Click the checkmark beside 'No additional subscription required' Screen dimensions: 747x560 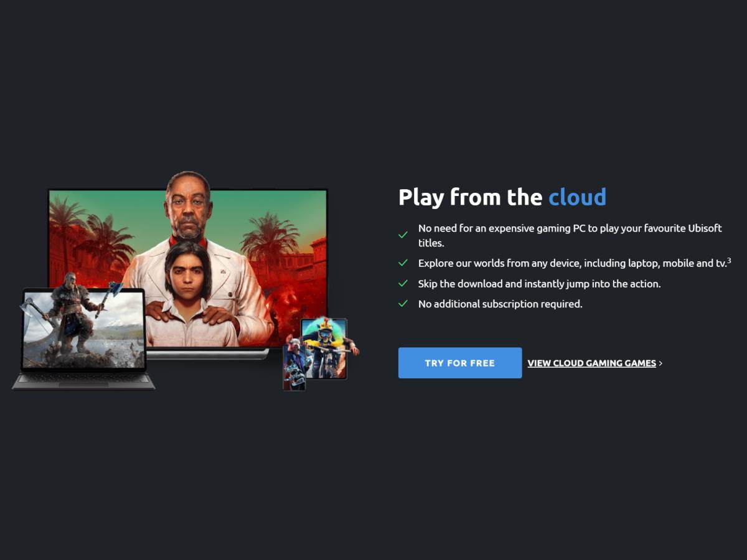[x=403, y=304]
